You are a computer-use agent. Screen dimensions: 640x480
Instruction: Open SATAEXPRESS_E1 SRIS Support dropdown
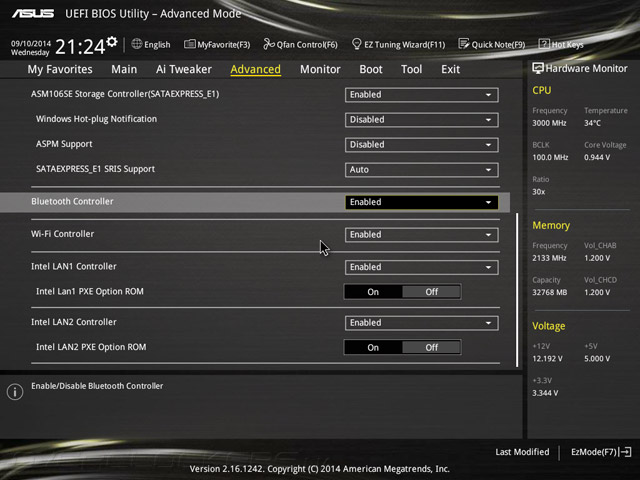pos(422,170)
